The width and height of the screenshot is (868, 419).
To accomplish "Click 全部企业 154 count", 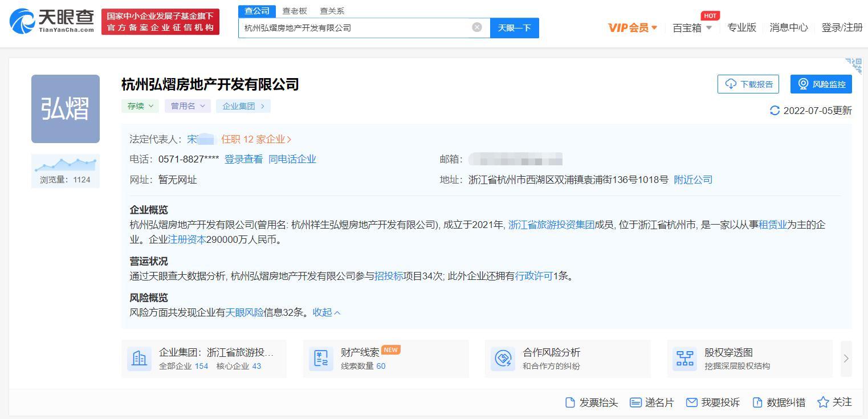I will [x=184, y=366].
